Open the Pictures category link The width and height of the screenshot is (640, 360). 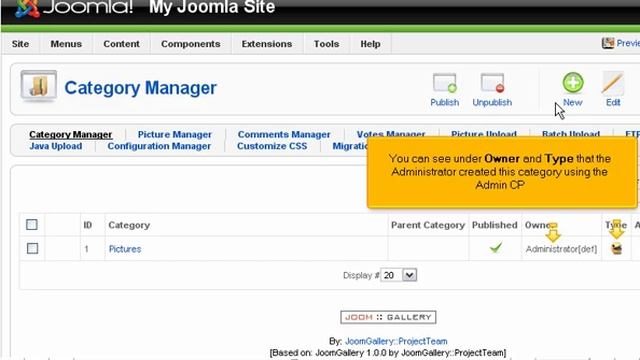[x=124, y=249]
